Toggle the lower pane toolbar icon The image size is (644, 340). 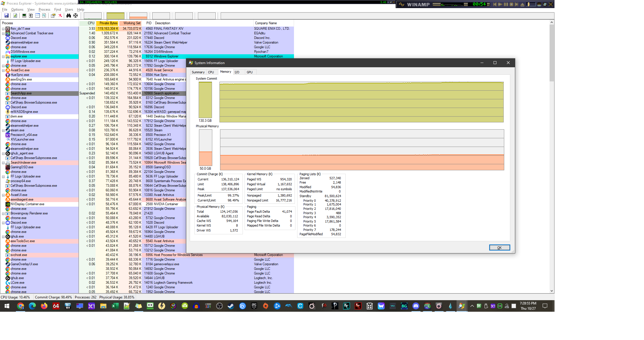click(37, 16)
